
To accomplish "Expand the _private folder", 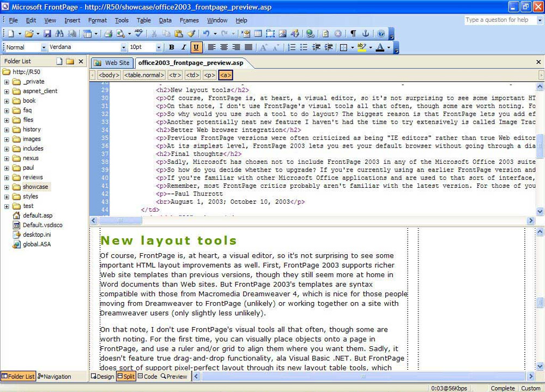I will 7,82.
